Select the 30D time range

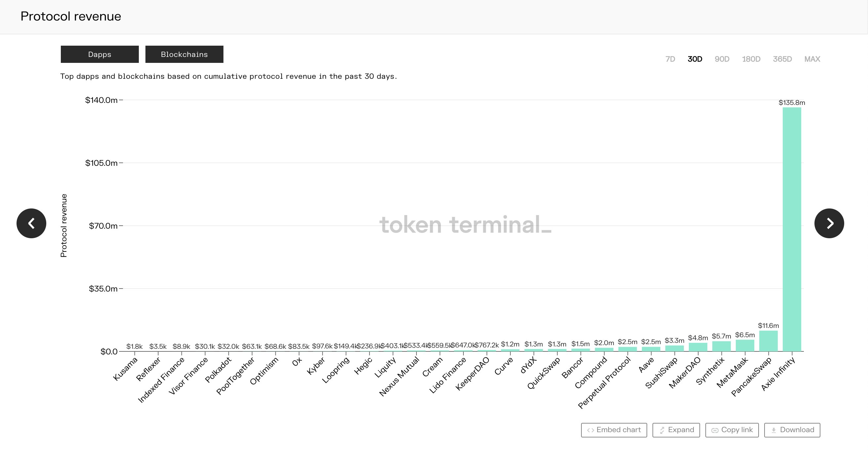pos(695,59)
